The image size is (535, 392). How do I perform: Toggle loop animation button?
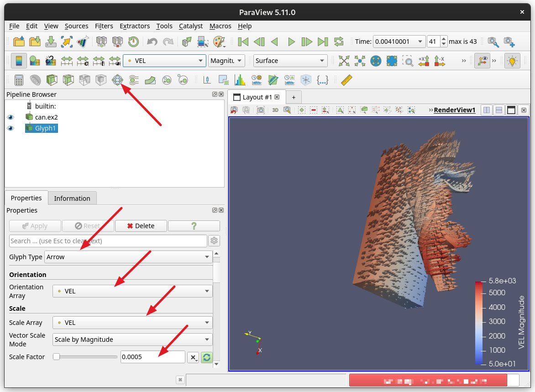click(339, 42)
